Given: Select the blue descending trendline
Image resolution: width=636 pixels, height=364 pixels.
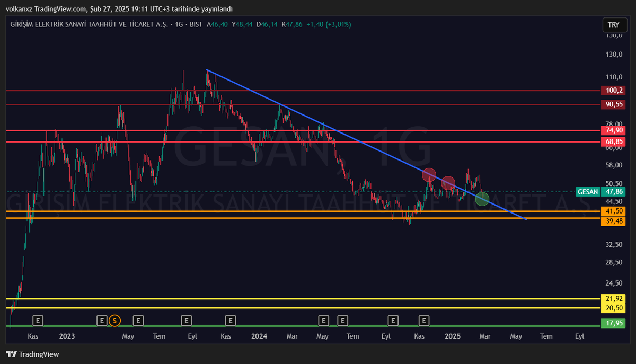Looking at the screenshot, I should pos(366,144).
